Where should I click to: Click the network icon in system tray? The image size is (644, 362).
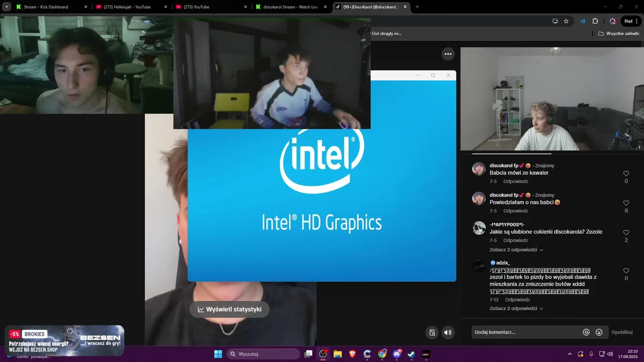coord(602,354)
